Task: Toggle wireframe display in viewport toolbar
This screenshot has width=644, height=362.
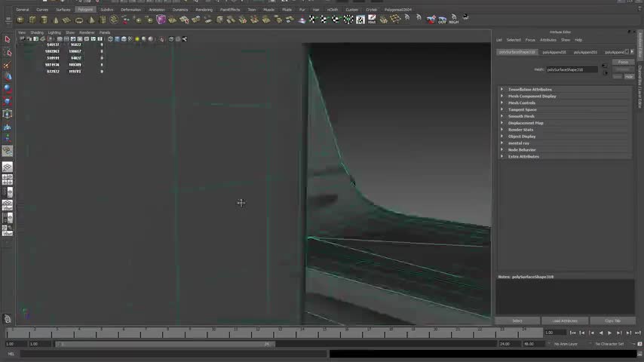Action: [x=110, y=39]
